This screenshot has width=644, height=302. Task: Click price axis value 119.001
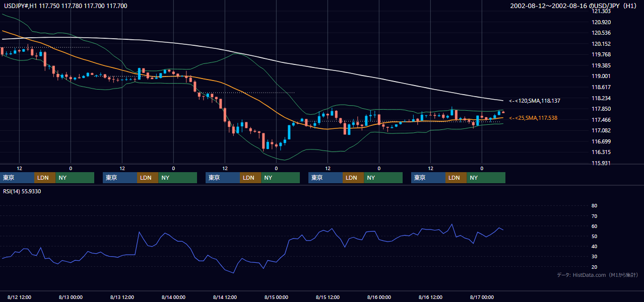[601, 76]
